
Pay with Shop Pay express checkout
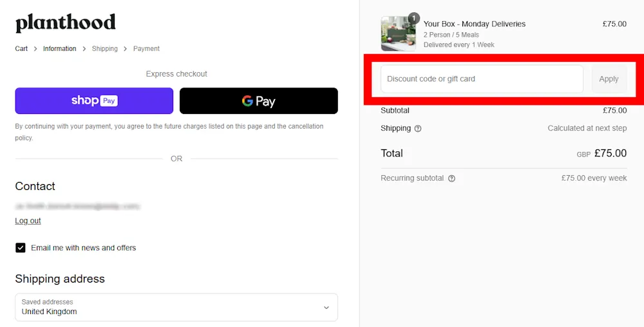(94, 100)
